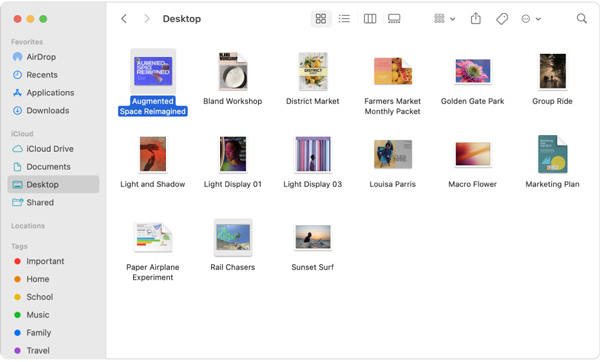Image resolution: width=600 pixels, height=362 pixels.
Task: Open iCloud Drive in the sidebar
Action: coord(53,149)
